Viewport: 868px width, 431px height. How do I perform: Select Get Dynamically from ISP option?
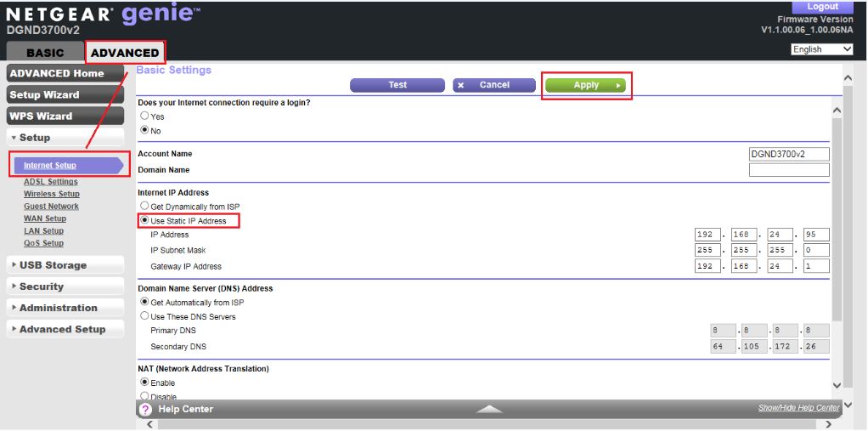144,207
